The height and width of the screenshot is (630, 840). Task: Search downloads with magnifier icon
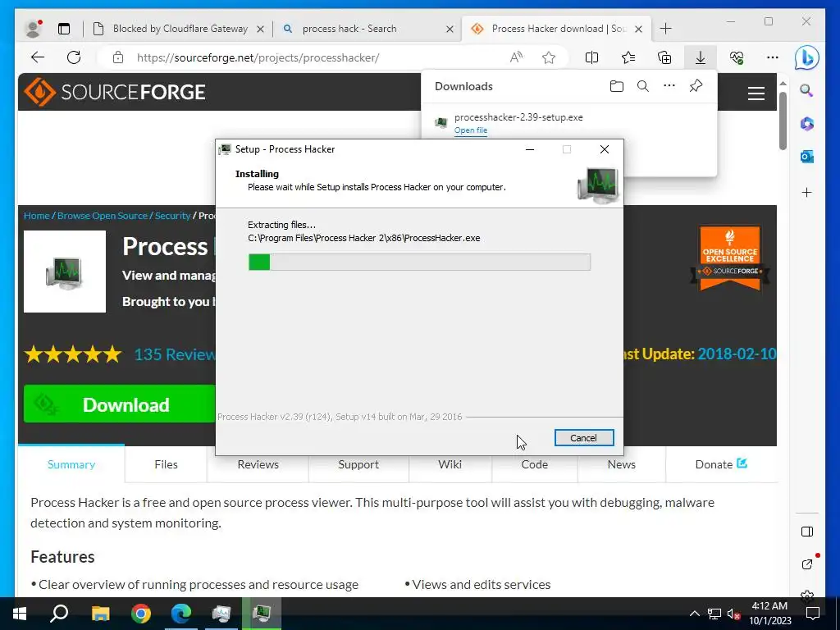click(x=643, y=86)
